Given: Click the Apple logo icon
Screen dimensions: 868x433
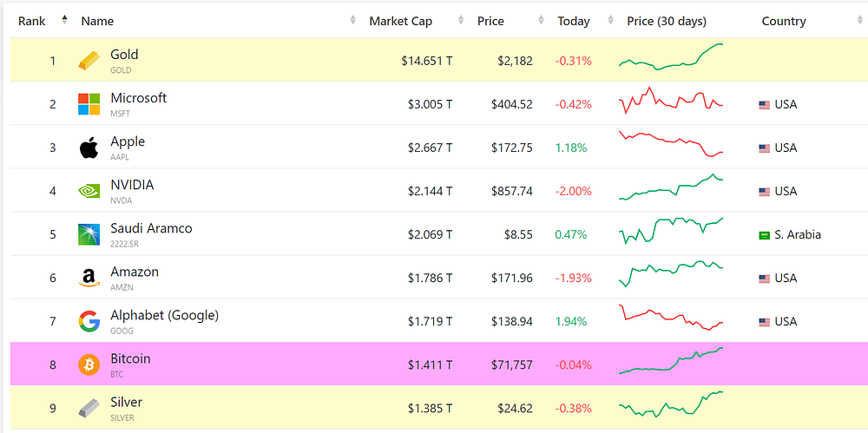Looking at the screenshot, I should coord(89,148).
